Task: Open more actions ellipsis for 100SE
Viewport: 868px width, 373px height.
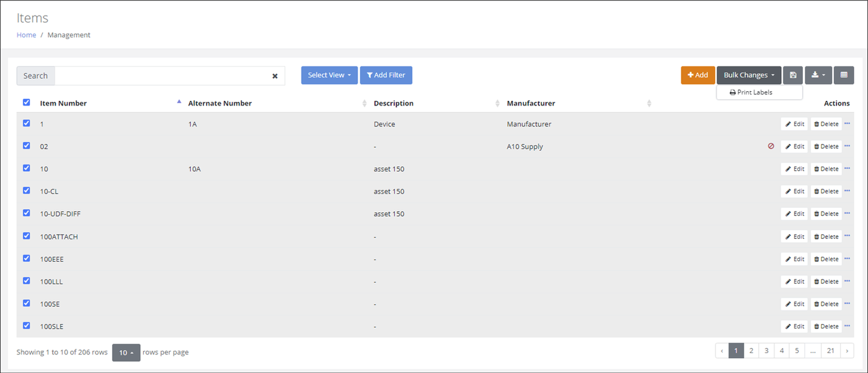Action: [x=847, y=303]
